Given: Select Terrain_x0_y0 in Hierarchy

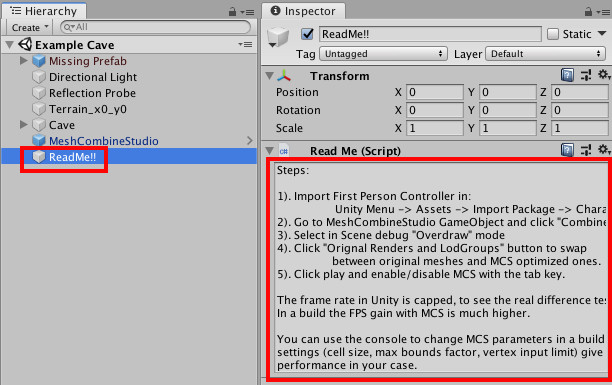Looking at the screenshot, I should pyautogui.click(x=87, y=109).
